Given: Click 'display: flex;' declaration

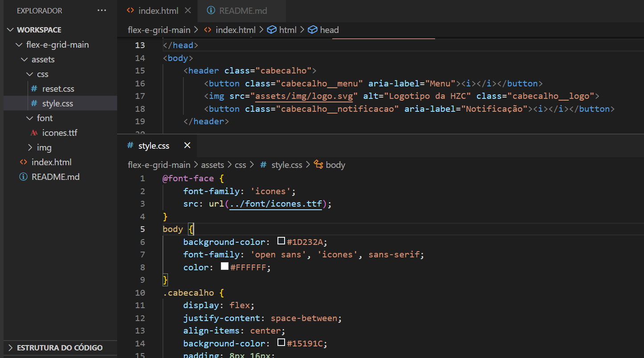Looking at the screenshot, I should click(219, 305).
